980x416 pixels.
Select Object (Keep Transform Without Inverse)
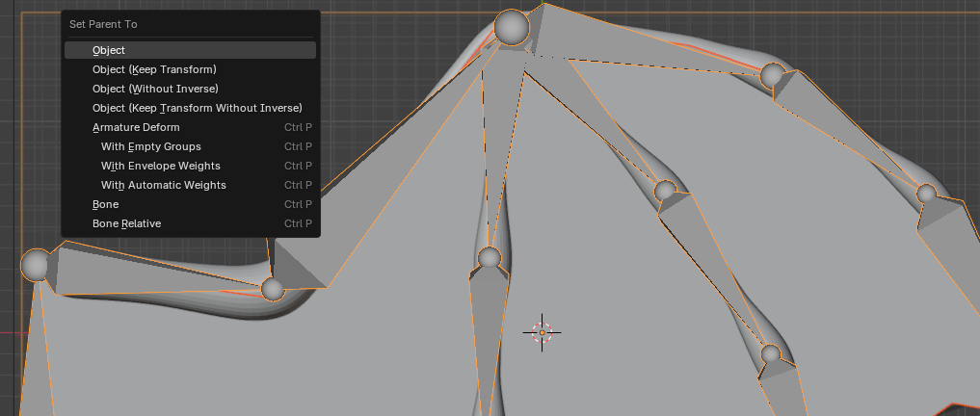(x=190, y=108)
